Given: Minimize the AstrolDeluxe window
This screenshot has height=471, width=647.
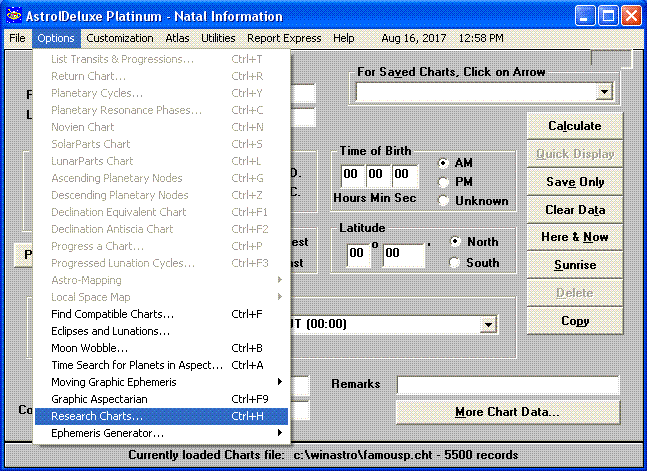Looking at the screenshot, I should 585,16.
